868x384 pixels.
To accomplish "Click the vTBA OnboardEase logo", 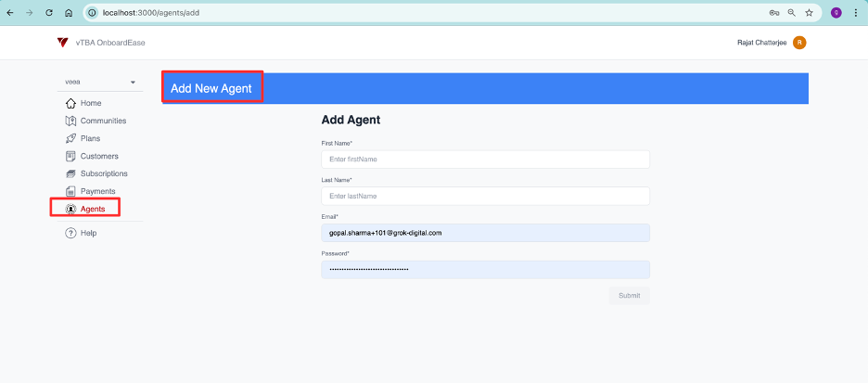I will coord(62,43).
